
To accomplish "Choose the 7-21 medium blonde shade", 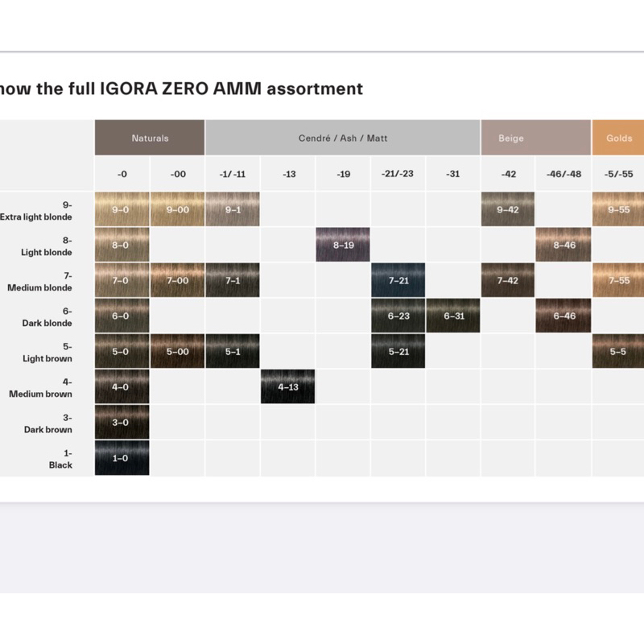I will (398, 280).
